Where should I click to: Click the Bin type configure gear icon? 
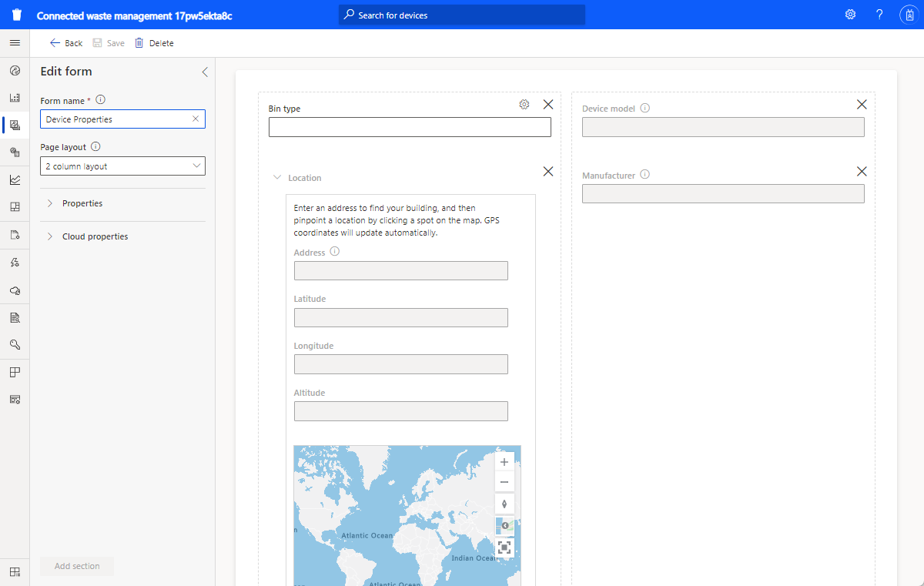pyautogui.click(x=524, y=105)
